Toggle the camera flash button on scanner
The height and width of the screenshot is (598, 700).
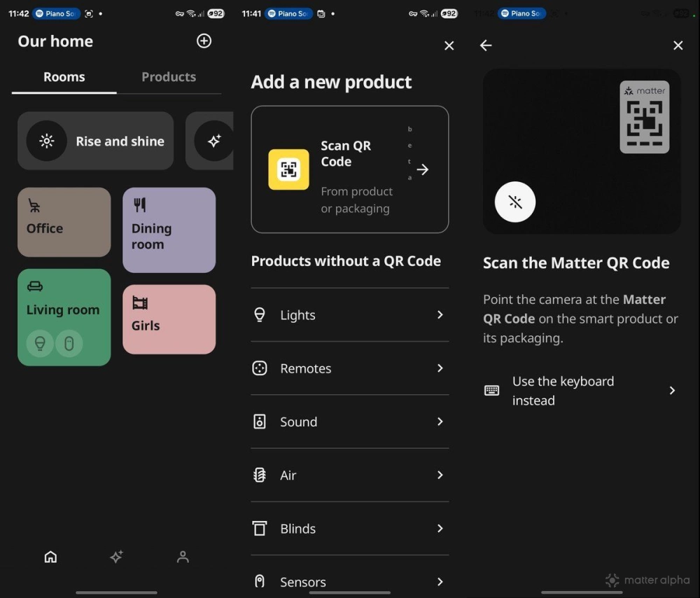point(515,202)
